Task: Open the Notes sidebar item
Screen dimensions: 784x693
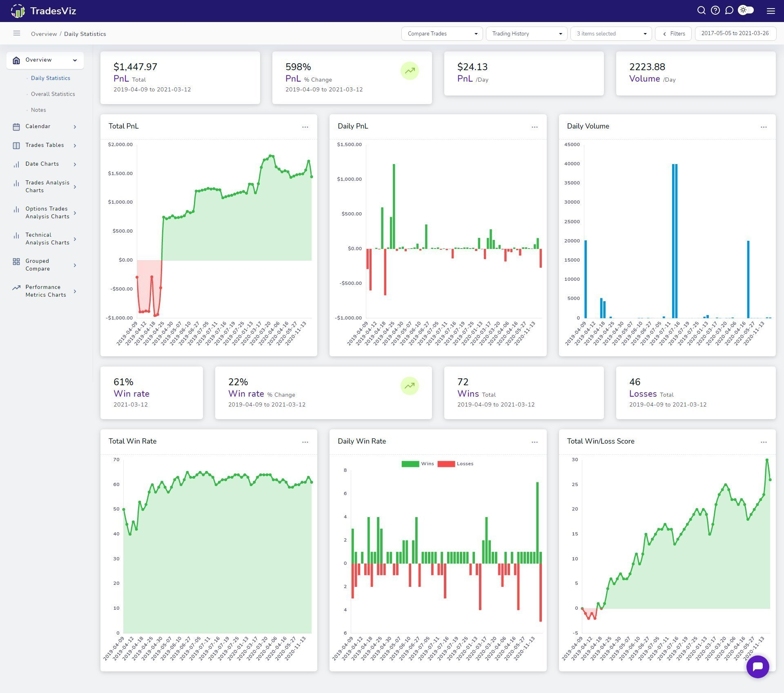Action: click(x=38, y=110)
